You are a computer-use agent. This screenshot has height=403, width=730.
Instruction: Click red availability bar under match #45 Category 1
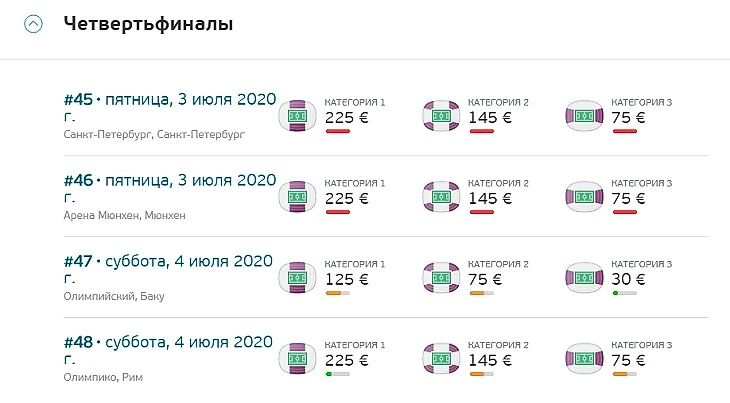[x=337, y=131]
